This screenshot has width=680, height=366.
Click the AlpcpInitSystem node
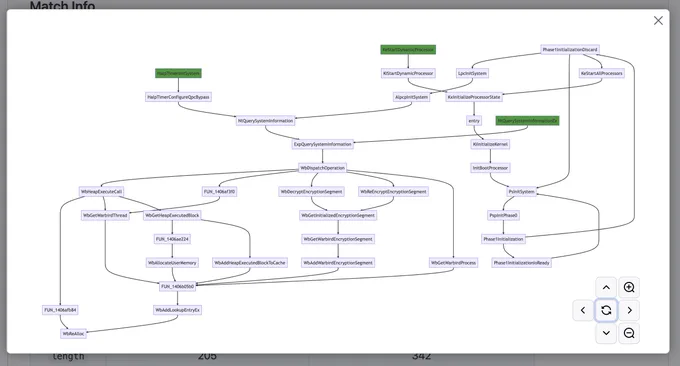point(412,97)
